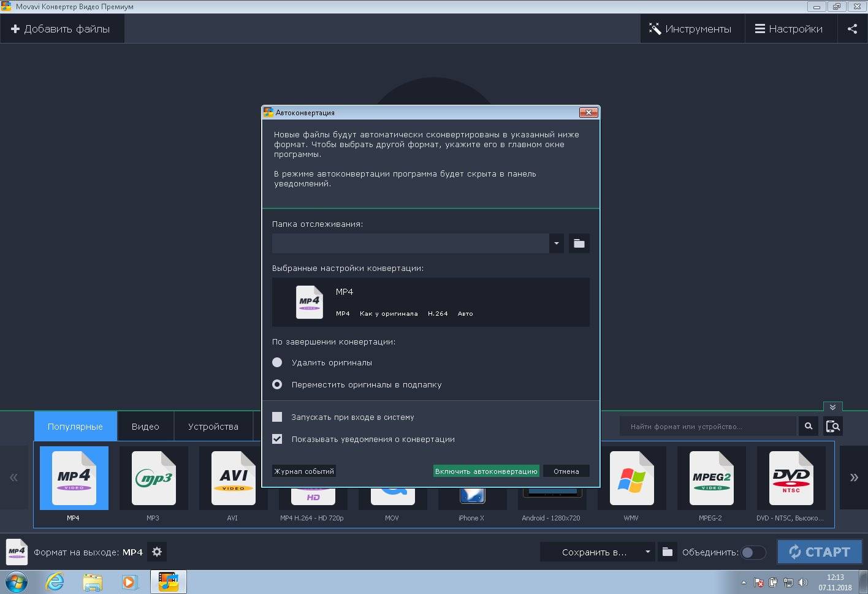Click the detect device search icon
The width and height of the screenshot is (868, 594).
click(832, 426)
